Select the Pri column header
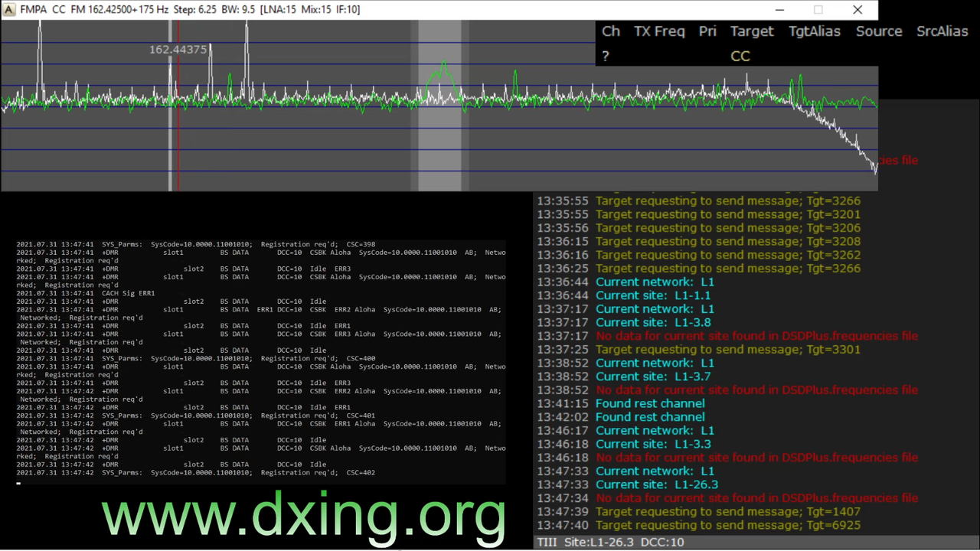 click(x=707, y=31)
